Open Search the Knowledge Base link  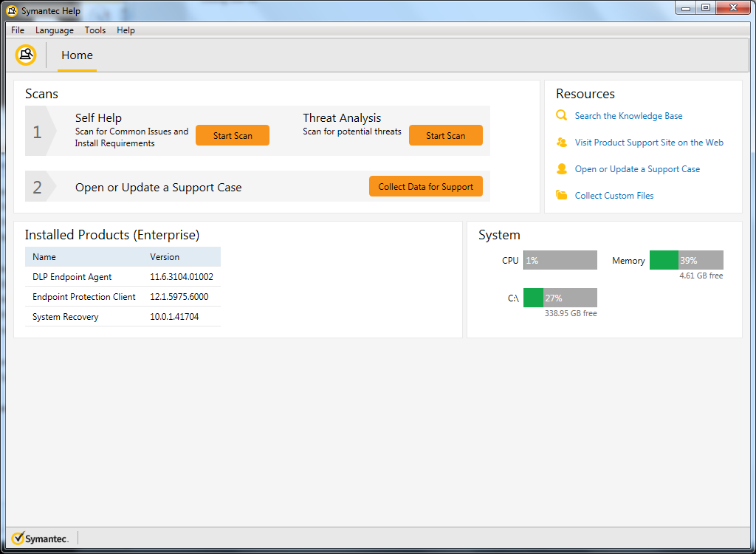[x=628, y=116]
